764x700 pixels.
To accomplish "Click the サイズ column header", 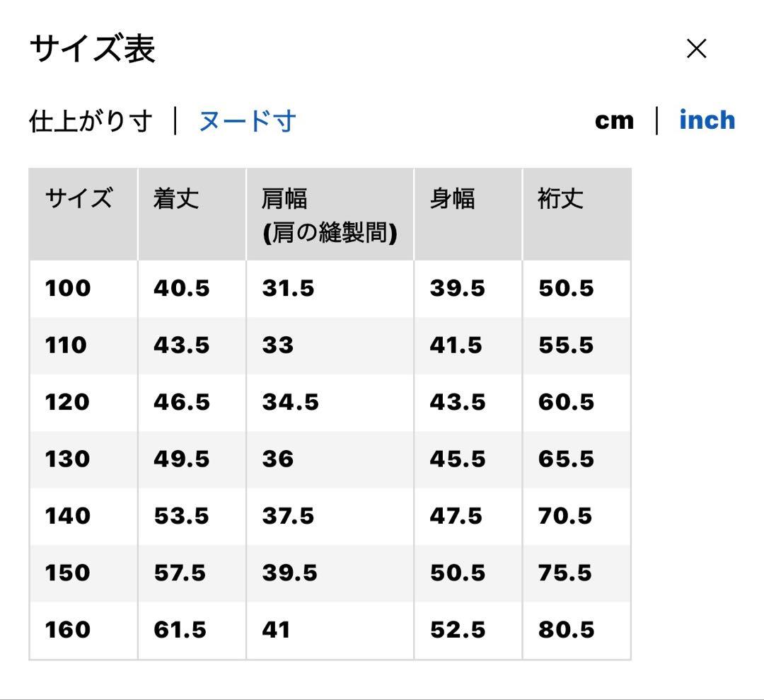I will coord(79,199).
